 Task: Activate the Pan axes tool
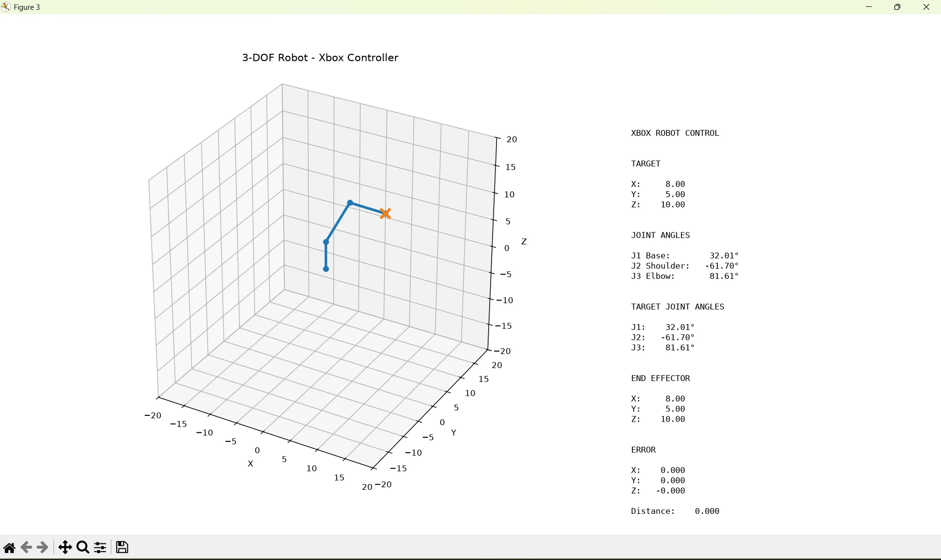click(x=65, y=547)
